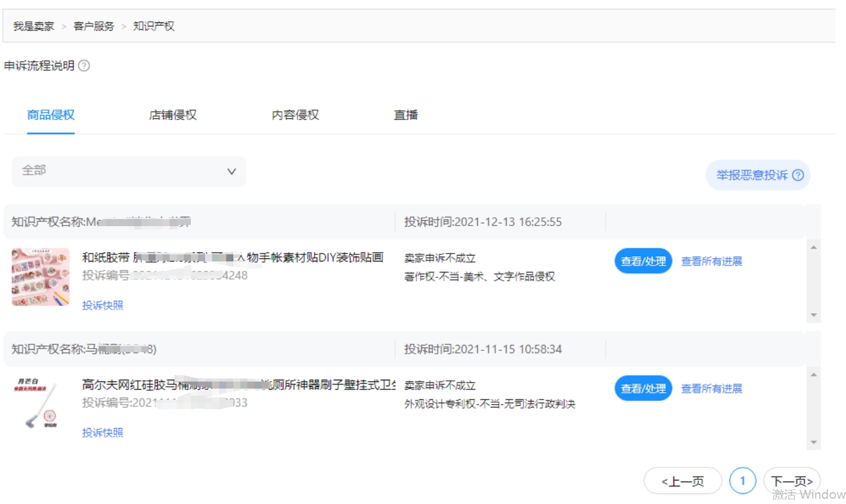Screen dimensions: 846x504
Task: Open 投诉快照 for the toilet brush item
Action: [103, 433]
